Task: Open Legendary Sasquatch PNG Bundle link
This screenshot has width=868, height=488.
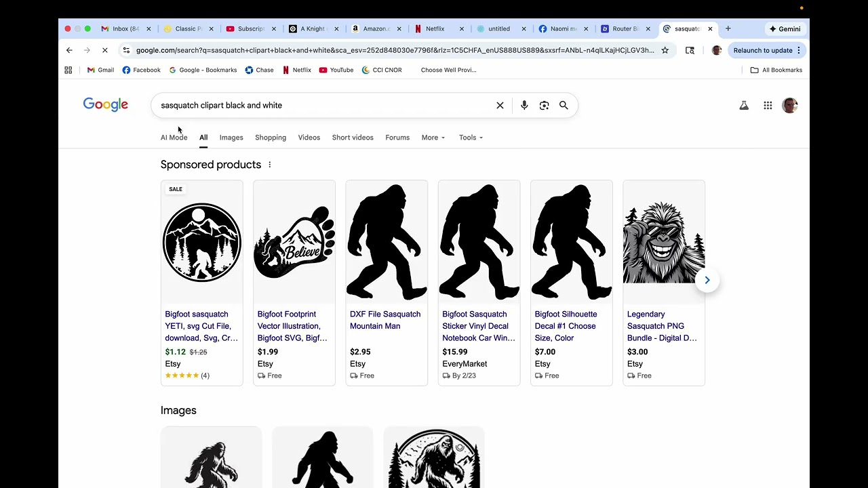Action: coord(662,326)
